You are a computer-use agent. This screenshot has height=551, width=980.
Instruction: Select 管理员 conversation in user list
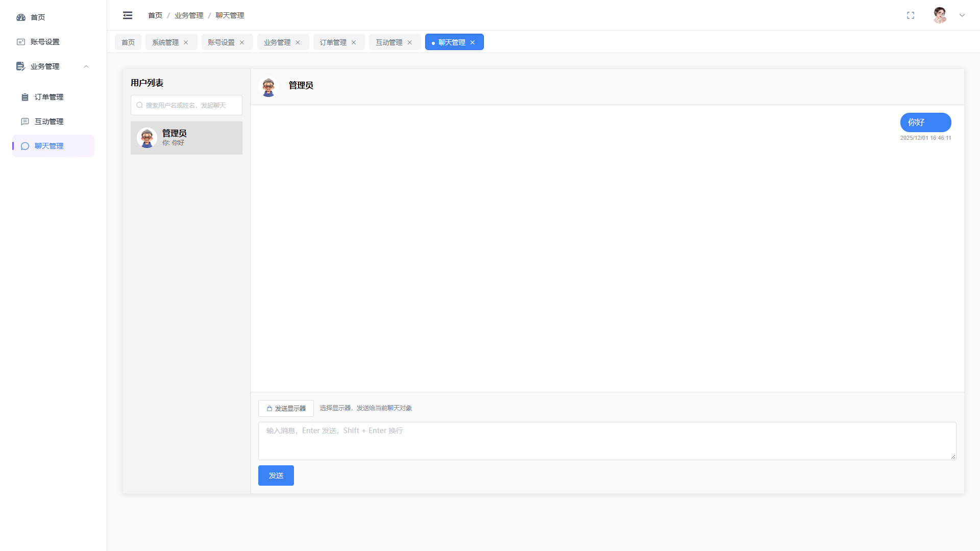[x=186, y=138]
